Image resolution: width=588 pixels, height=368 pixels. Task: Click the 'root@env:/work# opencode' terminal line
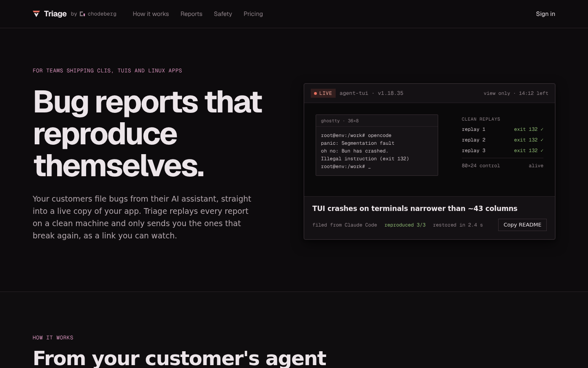(x=356, y=135)
